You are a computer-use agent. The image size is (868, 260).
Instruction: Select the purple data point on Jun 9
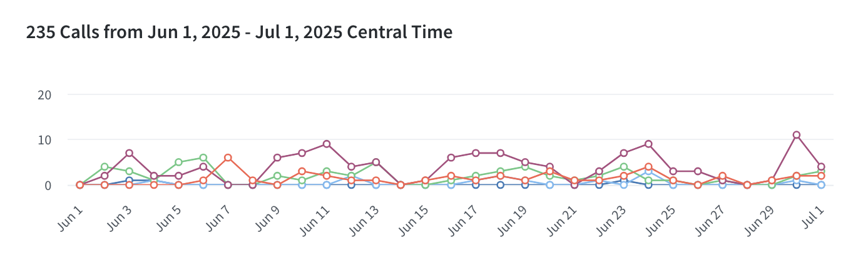(277, 157)
